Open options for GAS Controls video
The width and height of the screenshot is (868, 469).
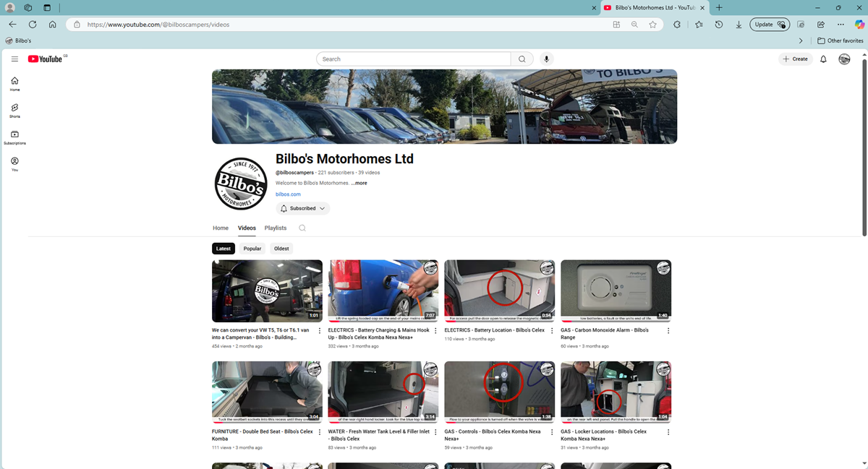tap(552, 432)
